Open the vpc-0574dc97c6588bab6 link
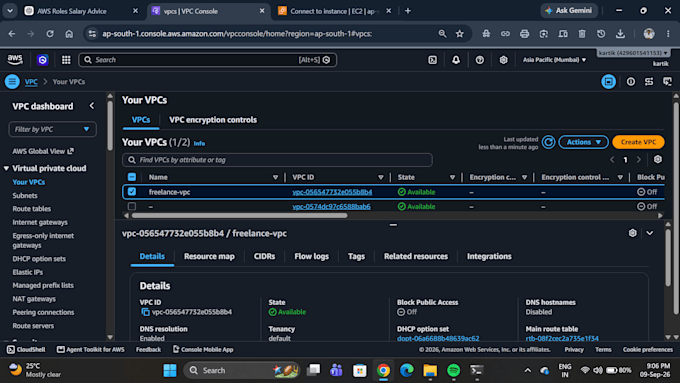Image resolution: width=680 pixels, height=383 pixels. click(331, 206)
